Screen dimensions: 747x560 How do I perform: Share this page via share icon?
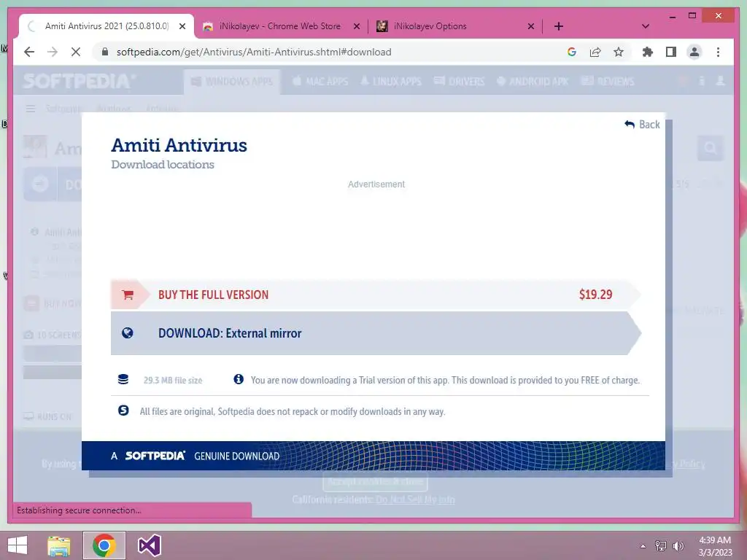tap(595, 52)
